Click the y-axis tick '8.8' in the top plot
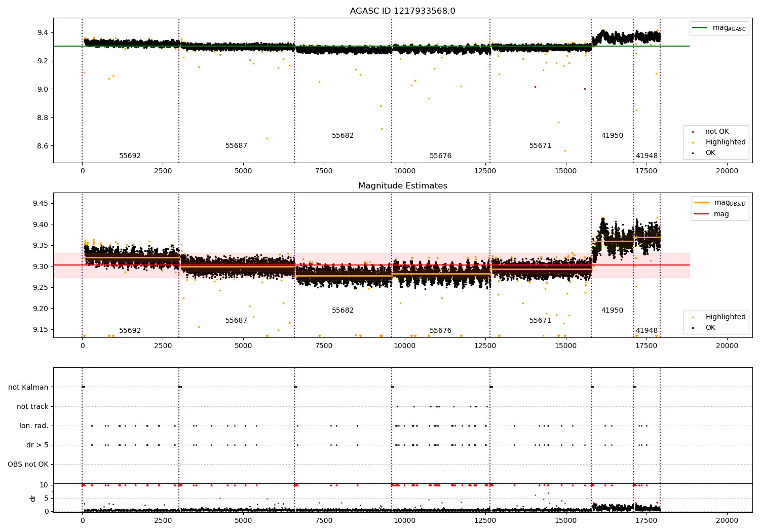Screen dimensions: 760x532 [x=43, y=118]
